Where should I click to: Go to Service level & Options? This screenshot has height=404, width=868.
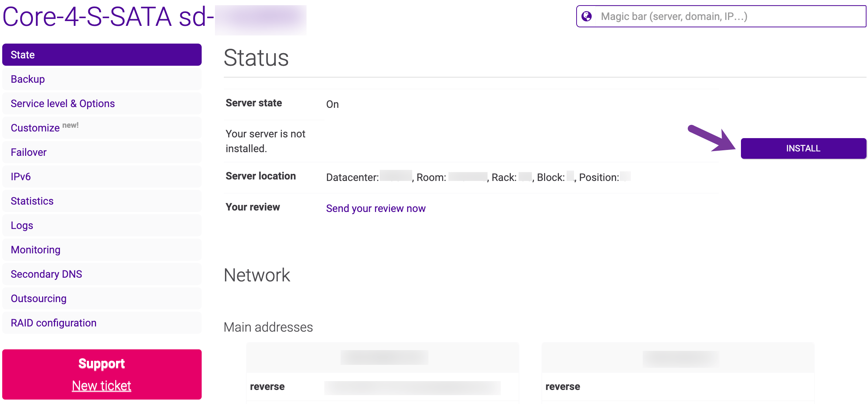pos(102,103)
